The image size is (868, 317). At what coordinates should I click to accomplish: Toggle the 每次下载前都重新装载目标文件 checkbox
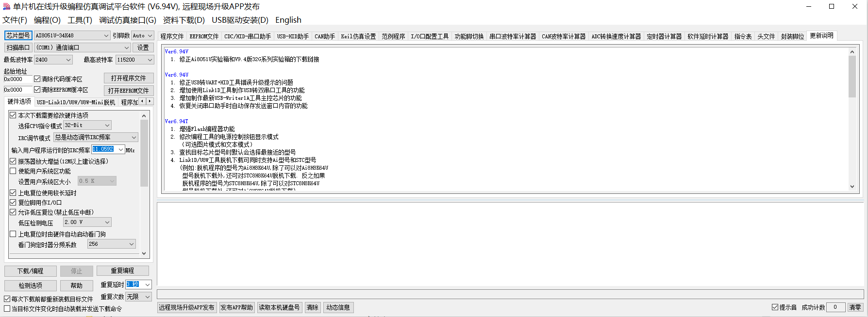point(7,299)
